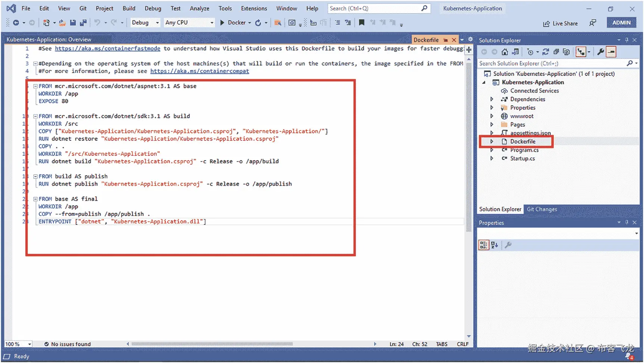Open the ADMIN account button
This screenshot has height=363, width=644.
(x=621, y=22)
